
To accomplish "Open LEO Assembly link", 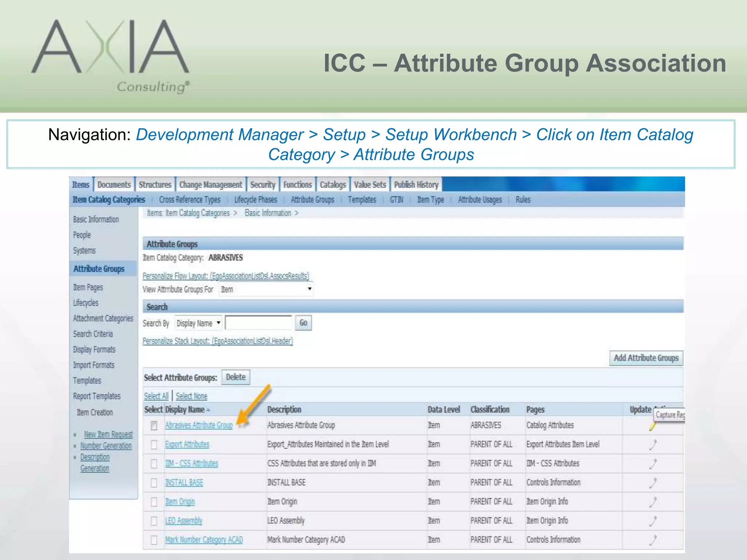I will point(183,521).
